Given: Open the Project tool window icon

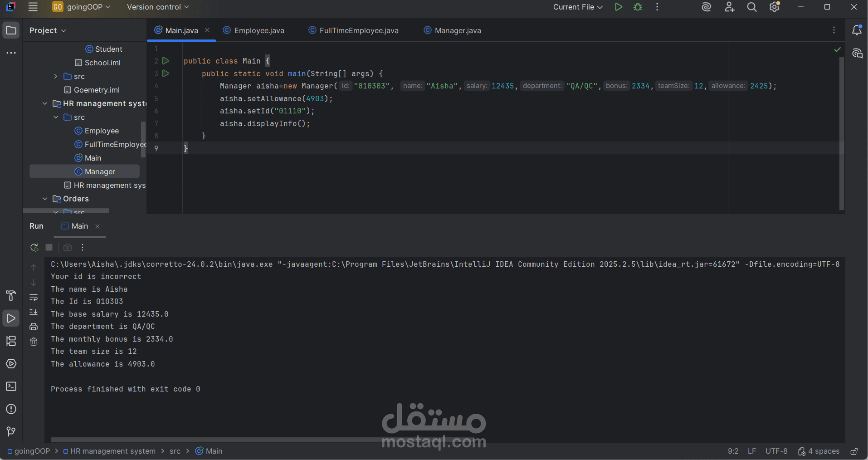Looking at the screenshot, I should click(x=11, y=30).
